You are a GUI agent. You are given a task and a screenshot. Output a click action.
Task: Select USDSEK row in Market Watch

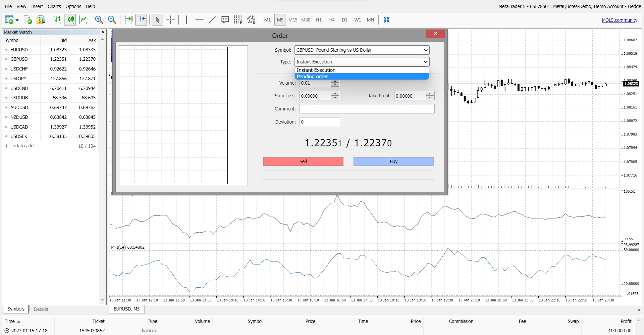[x=50, y=136]
